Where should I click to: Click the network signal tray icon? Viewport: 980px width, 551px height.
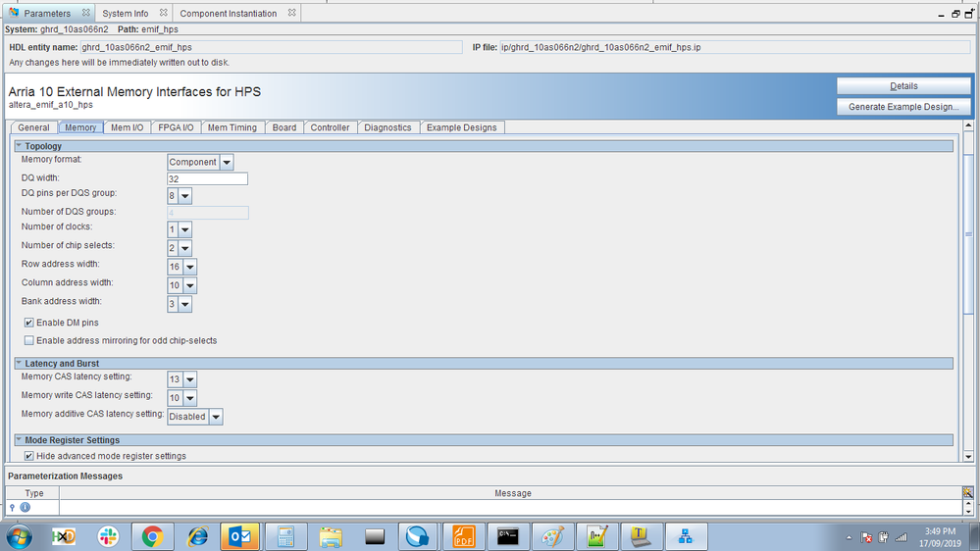pos(902,537)
